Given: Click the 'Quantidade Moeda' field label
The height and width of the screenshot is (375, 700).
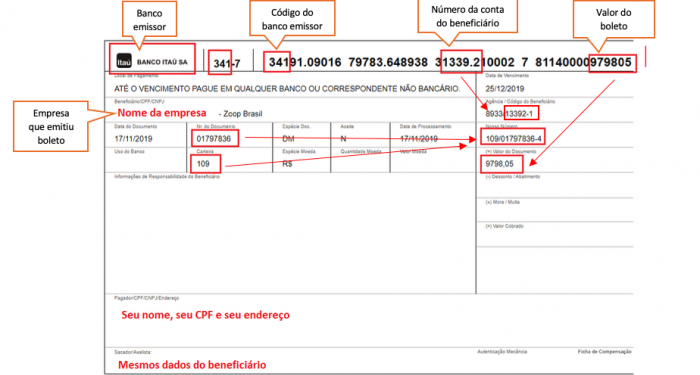Looking at the screenshot, I should 361,151.
